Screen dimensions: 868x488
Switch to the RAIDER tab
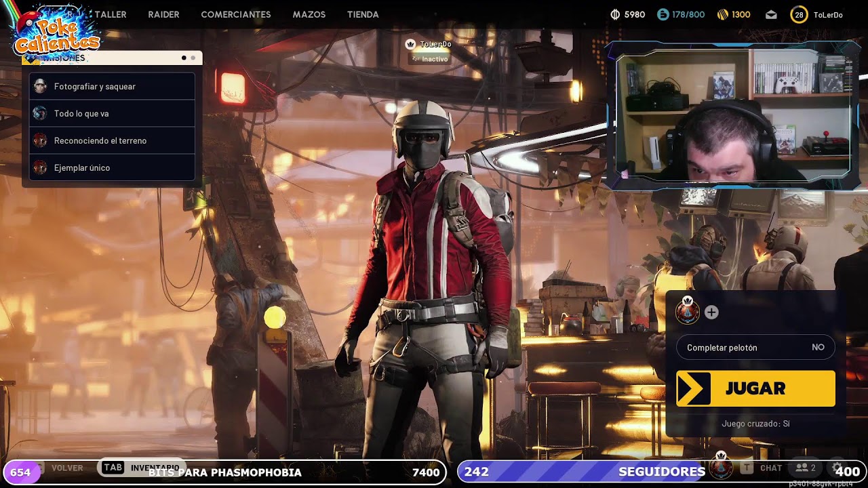(x=163, y=14)
